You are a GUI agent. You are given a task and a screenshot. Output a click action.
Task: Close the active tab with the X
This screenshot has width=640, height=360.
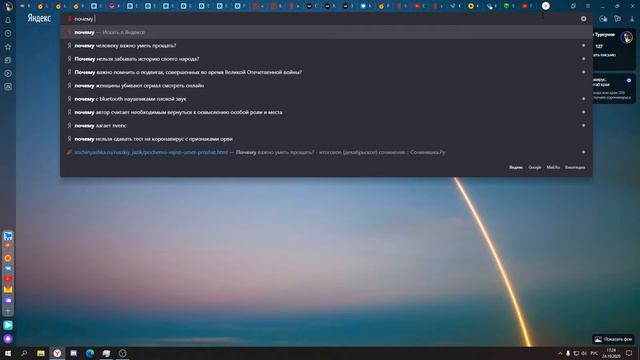[546, 6]
